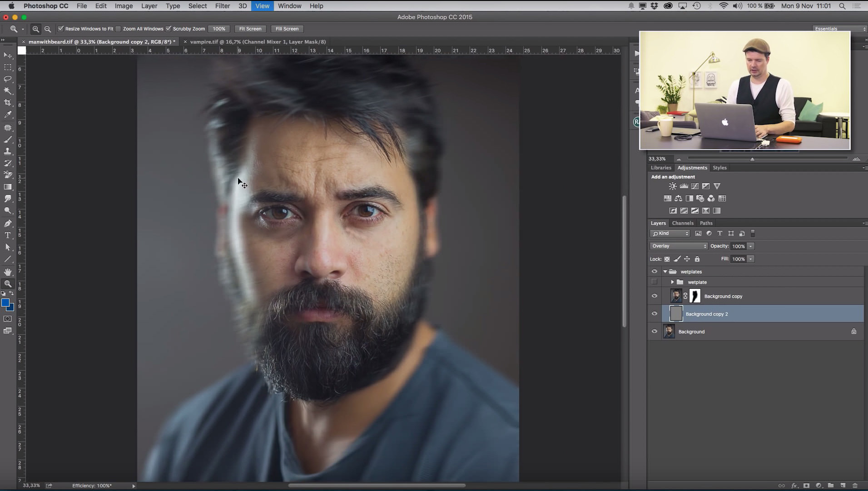Add a Channel Mixer adjustment
Screen dimensions: 868x491
coord(711,198)
